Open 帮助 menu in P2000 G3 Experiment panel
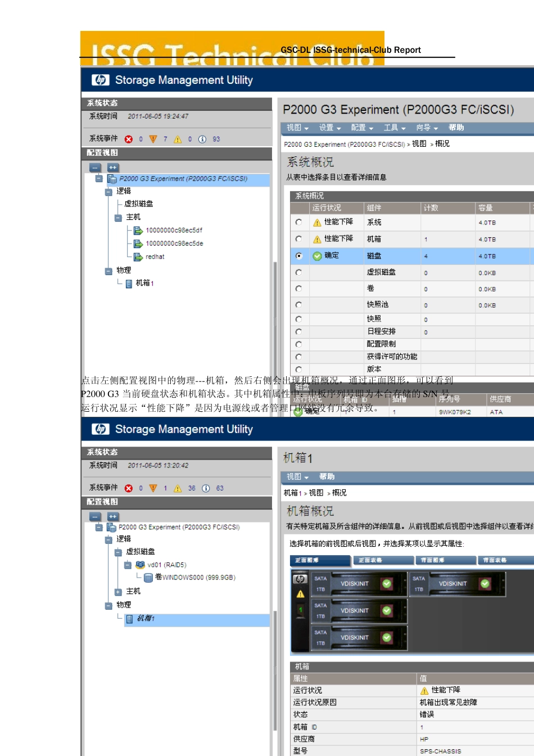 click(x=456, y=128)
